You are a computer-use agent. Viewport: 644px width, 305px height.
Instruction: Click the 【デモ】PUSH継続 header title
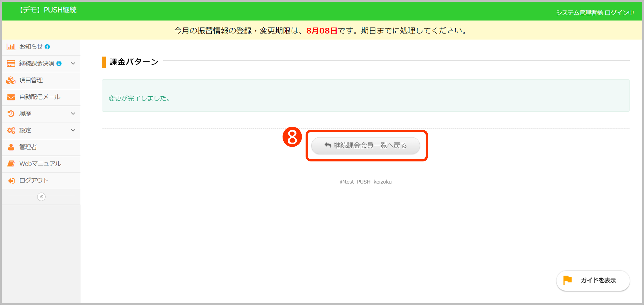pyautogui.click(x=48, y=10)
